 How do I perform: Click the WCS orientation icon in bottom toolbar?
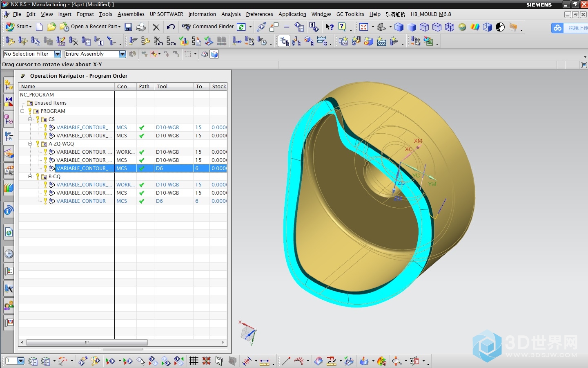62,361
